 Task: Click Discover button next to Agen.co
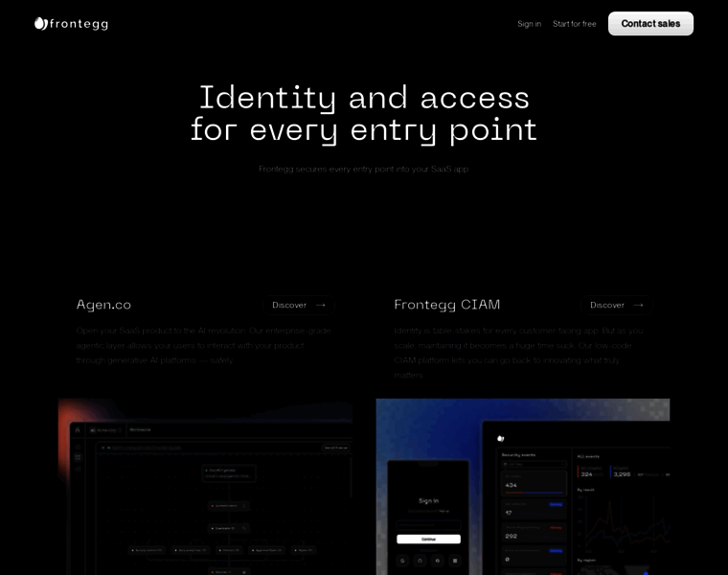299,305
